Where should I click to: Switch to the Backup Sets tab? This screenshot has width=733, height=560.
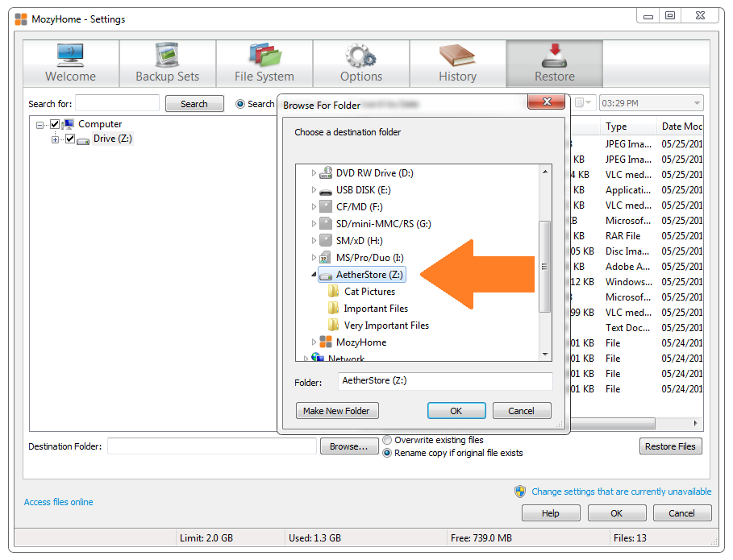pyautogui.click(x=168, y=64)
